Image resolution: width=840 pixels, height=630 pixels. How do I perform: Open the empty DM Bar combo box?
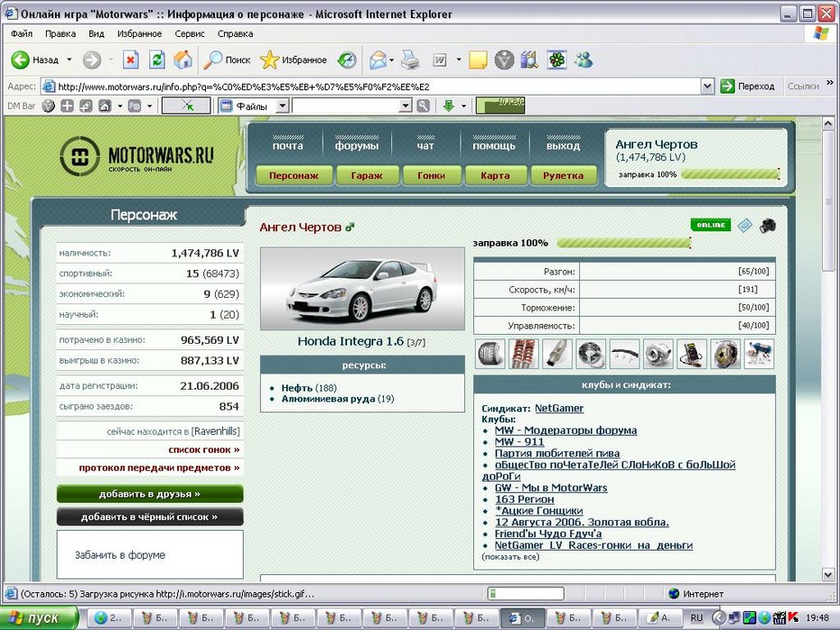[352, 106]
